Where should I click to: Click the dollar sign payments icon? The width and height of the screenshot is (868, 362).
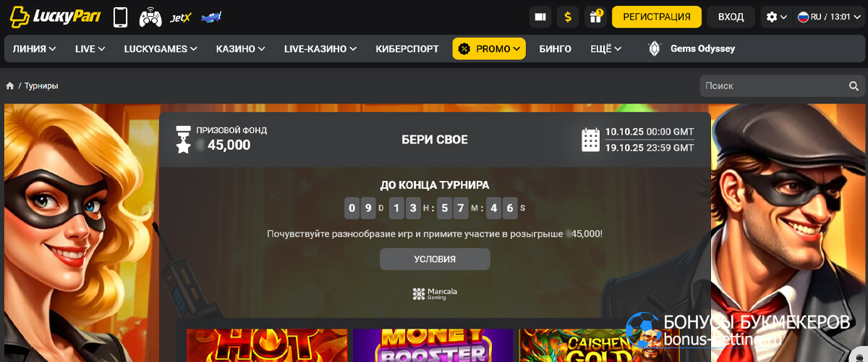tap(568, 17)
